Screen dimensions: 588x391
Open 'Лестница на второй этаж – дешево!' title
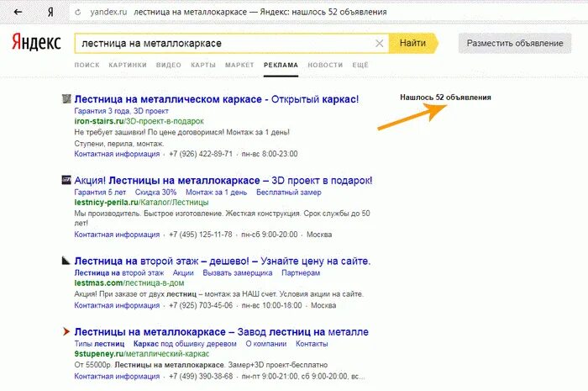pos(223,262)
